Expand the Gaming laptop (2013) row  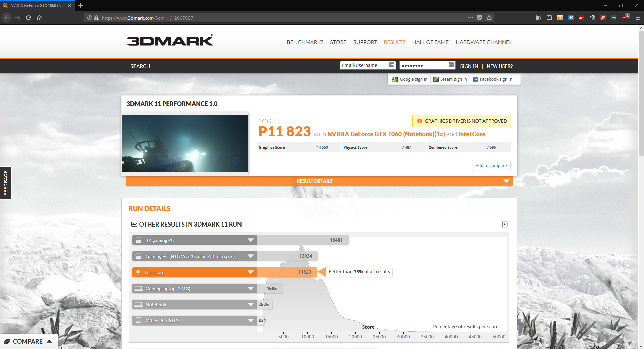click(195, 289)
